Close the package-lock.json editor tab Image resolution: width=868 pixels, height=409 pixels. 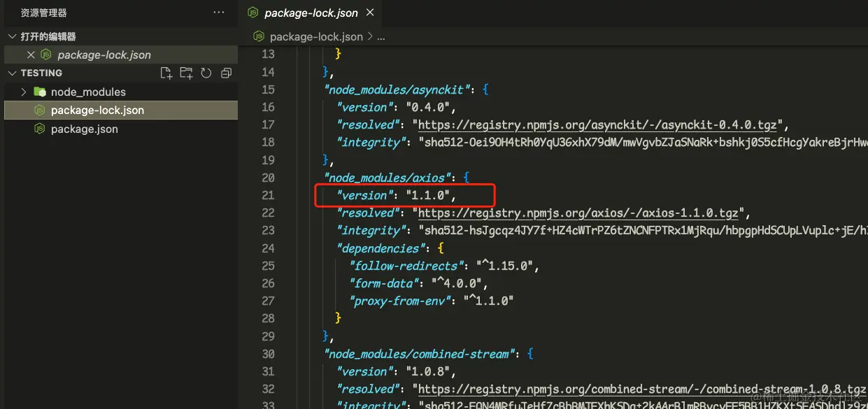(370, 13)
